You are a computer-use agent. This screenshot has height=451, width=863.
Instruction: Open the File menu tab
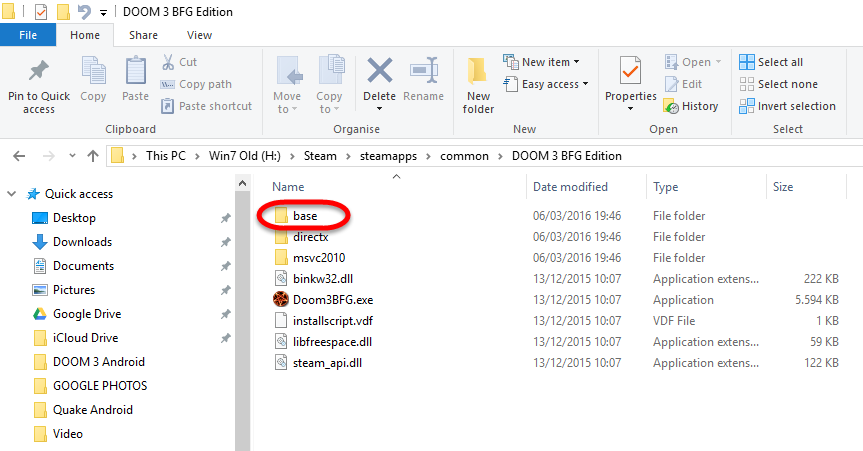[x=28, y=35]
